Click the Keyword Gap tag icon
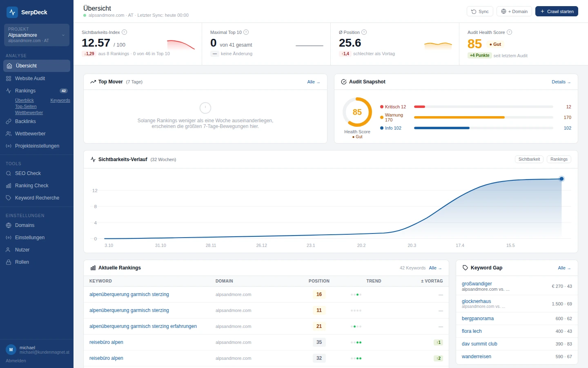 (465, 268)
